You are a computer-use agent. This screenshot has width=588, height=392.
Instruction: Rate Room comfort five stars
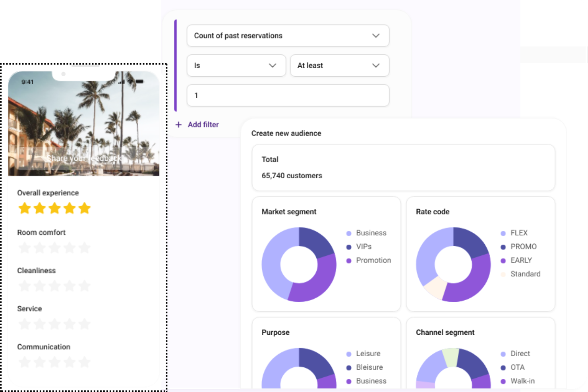coord(84,248)
